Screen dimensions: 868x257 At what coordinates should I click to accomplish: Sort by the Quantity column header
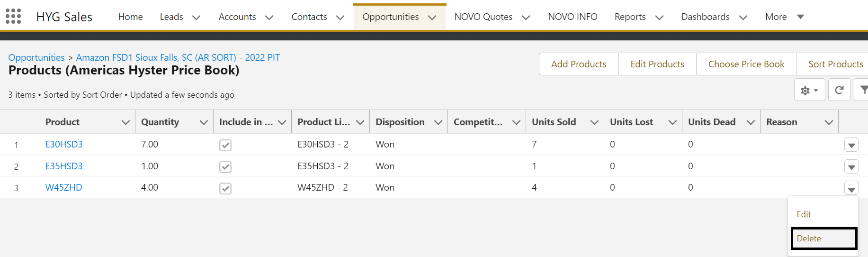point(160,122)
